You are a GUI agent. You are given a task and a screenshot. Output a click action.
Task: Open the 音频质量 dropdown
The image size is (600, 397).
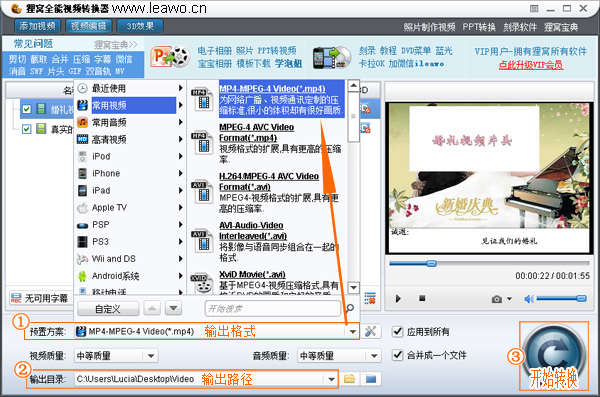pos(374,356)
